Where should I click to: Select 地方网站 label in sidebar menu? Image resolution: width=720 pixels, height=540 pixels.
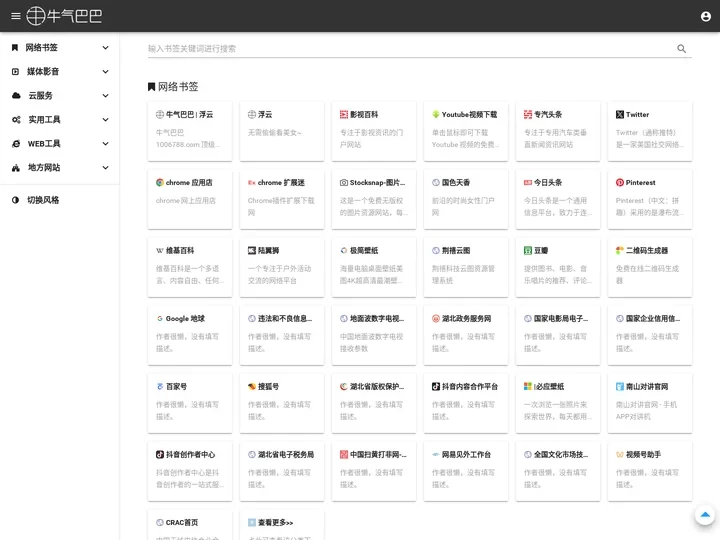44,168
